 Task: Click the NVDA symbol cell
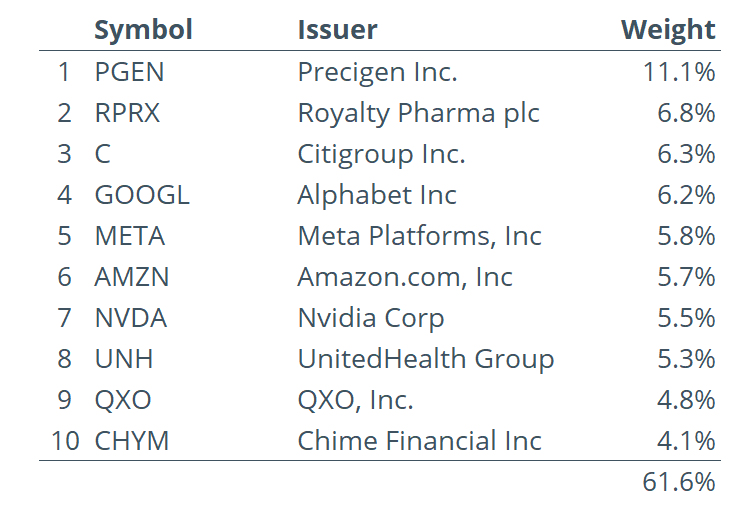[x=131, y=318]
